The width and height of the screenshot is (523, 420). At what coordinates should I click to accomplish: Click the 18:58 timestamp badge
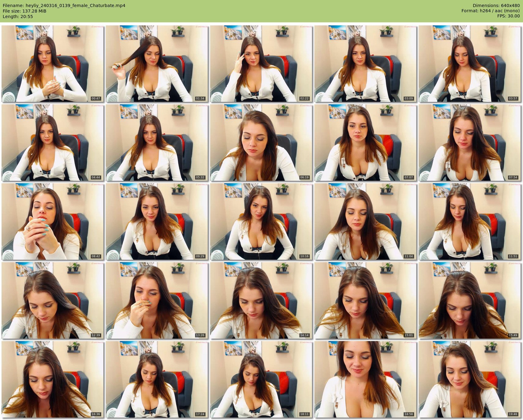pyautogui.click(x=408, y=414)
